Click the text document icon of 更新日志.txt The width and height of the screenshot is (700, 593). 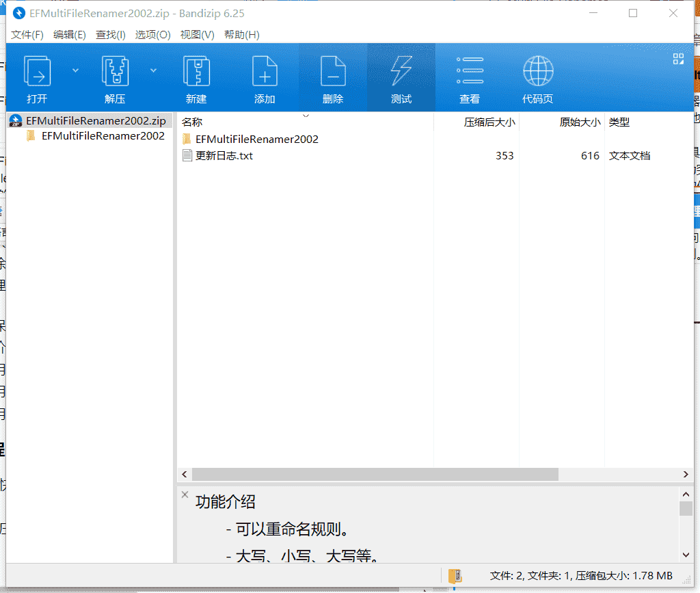pos(187,156)
